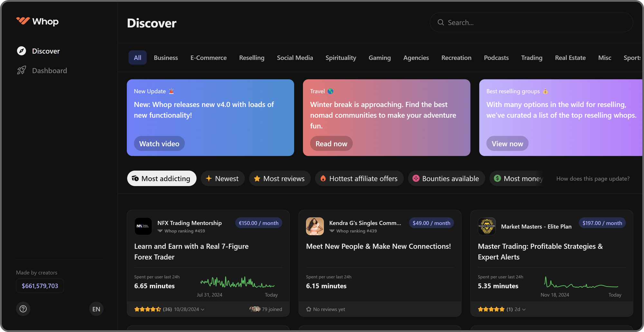This screenshot has height=332, width=644.
Task: Open the E-Commerce category tab
Action: pos(209,58)
